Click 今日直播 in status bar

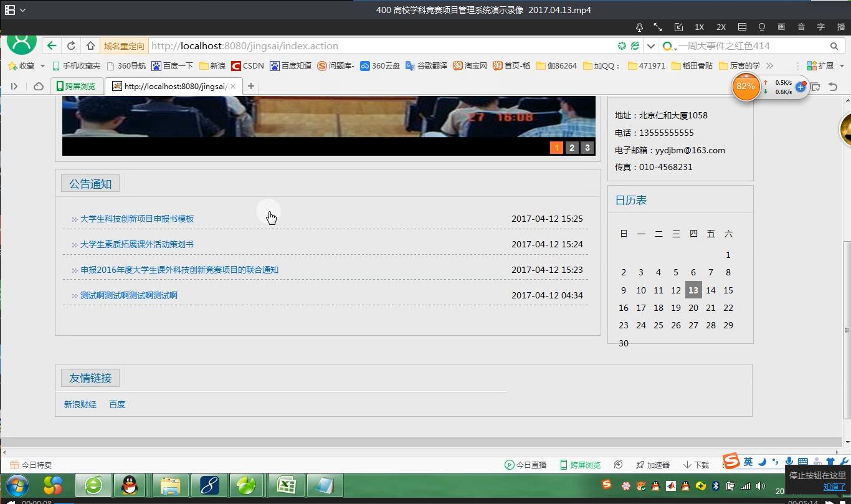coord(526,465)
